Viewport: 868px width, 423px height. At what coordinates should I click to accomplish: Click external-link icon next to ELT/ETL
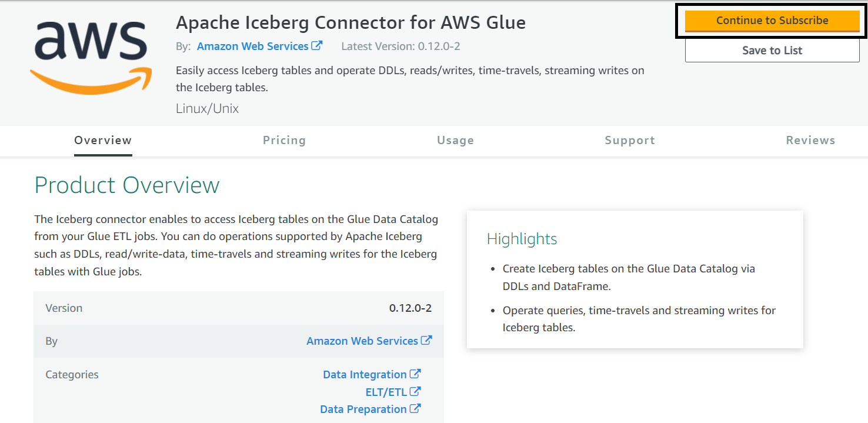[x=415, y=391]
